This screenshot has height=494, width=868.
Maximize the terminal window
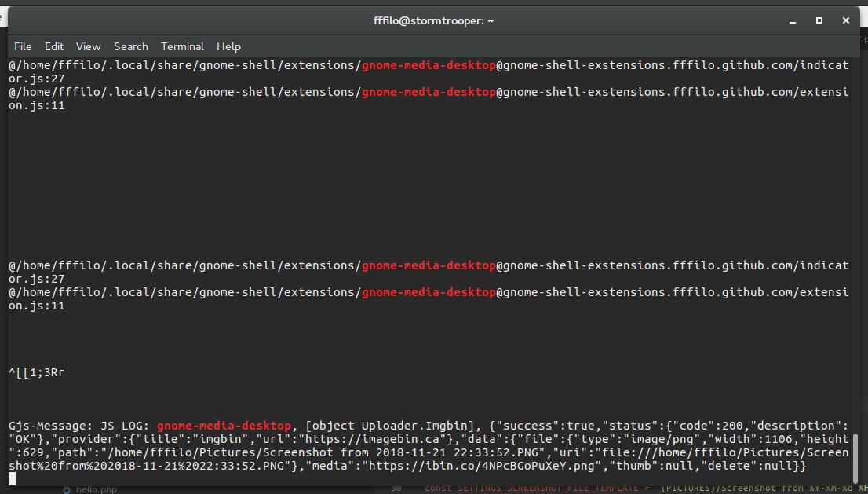pos(819,20)
